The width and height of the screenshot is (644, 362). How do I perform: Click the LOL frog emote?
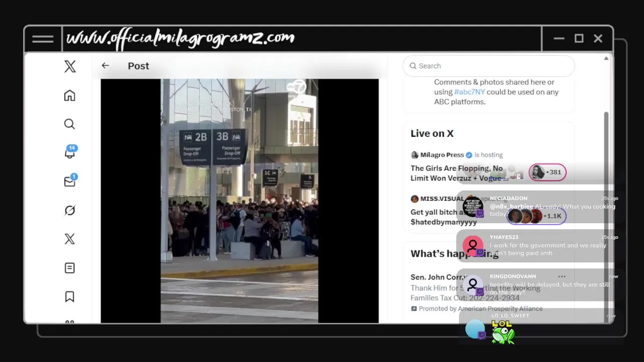(x=502, y=332)
